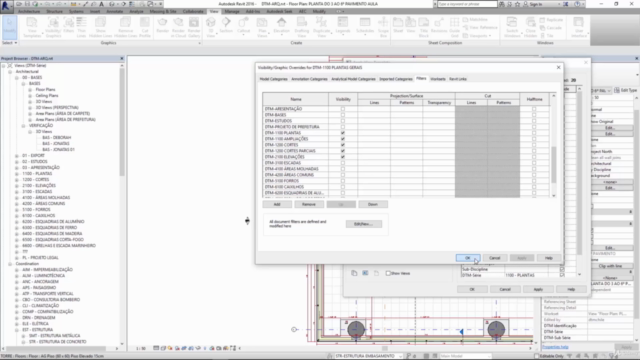
Task: Select the Callout tool
Action: click(244, 26)
